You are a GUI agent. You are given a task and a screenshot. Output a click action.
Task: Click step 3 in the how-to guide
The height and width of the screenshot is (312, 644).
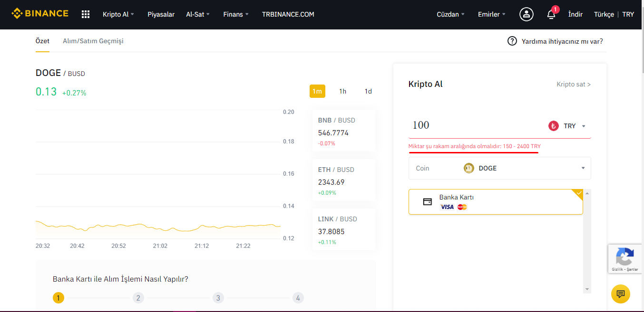pyautogui.click(x=218, y=298)
